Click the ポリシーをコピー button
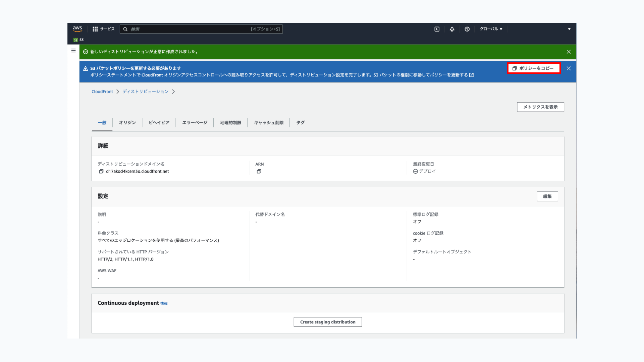Image resolution: width=644 pixels, height=362 pixels. click(534, 68)
